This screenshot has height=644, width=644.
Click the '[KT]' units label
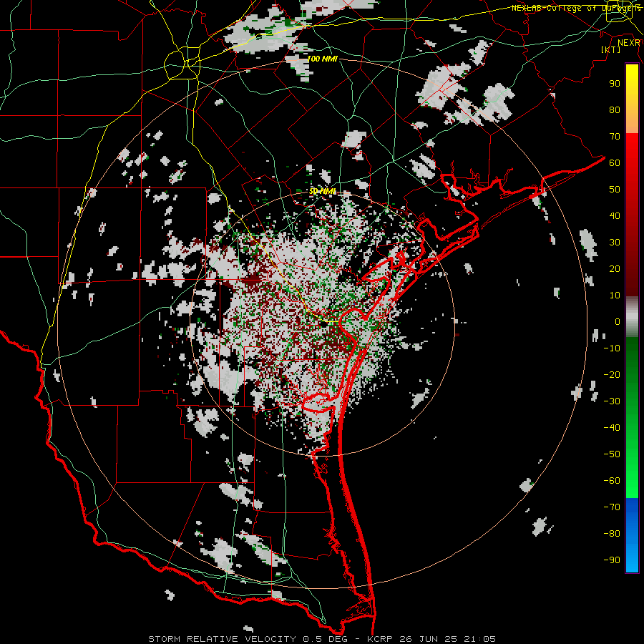(x=610, y=49)
